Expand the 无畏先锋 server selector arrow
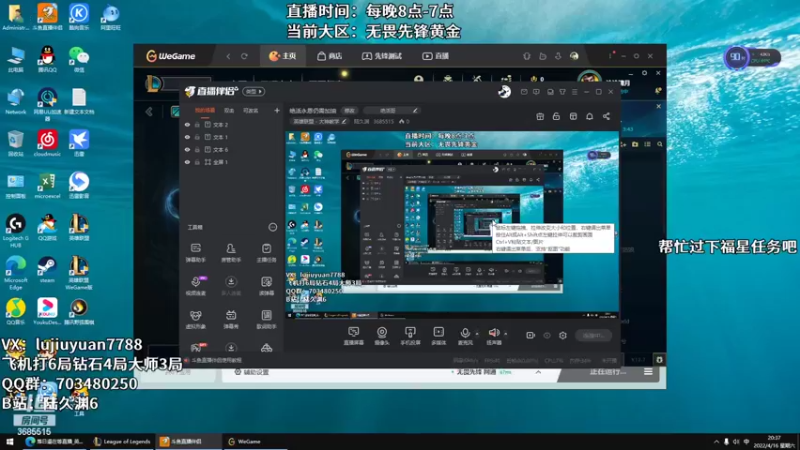800x450 pixels. coord(538,372)
